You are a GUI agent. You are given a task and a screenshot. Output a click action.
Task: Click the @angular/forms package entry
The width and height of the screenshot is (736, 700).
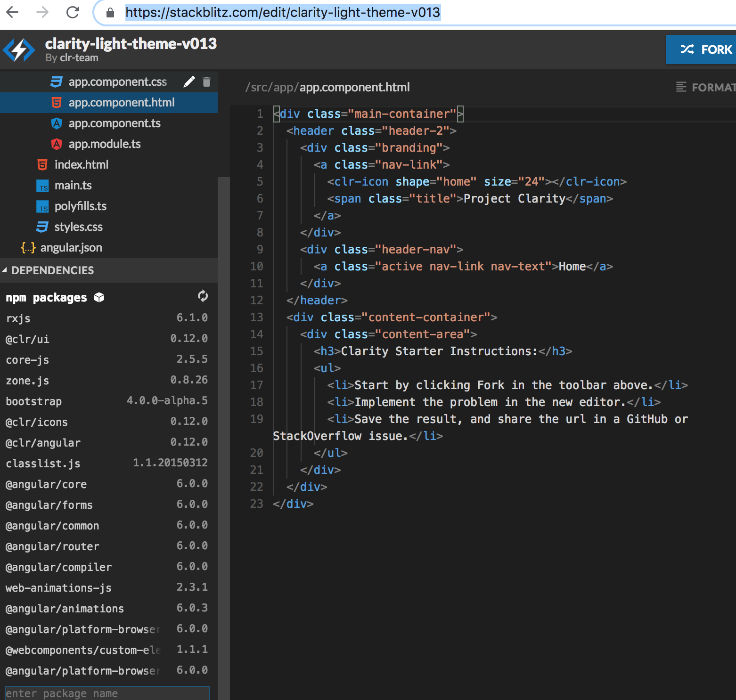106,505
